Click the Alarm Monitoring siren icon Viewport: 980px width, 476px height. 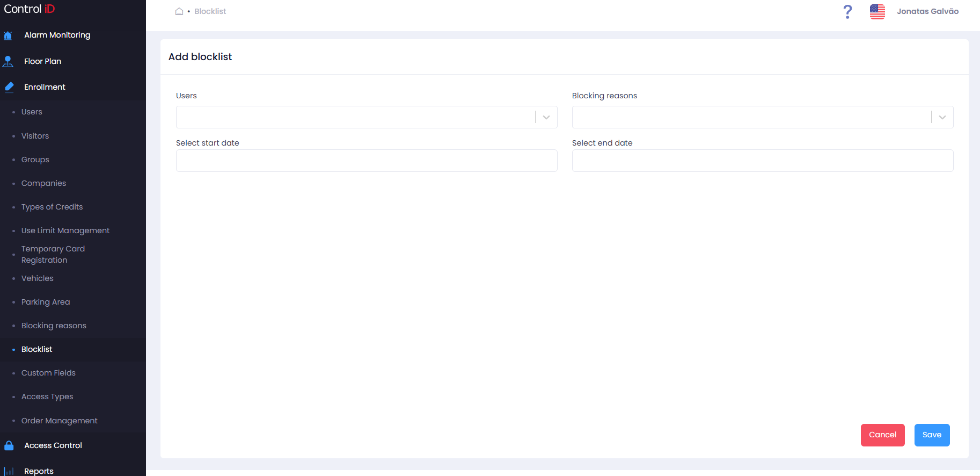tap(8, 35)
